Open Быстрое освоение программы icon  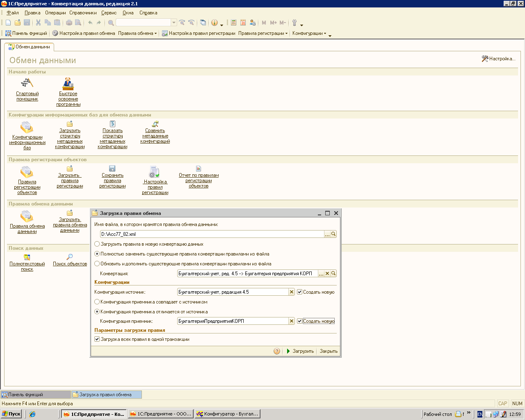tap(68, 83)
